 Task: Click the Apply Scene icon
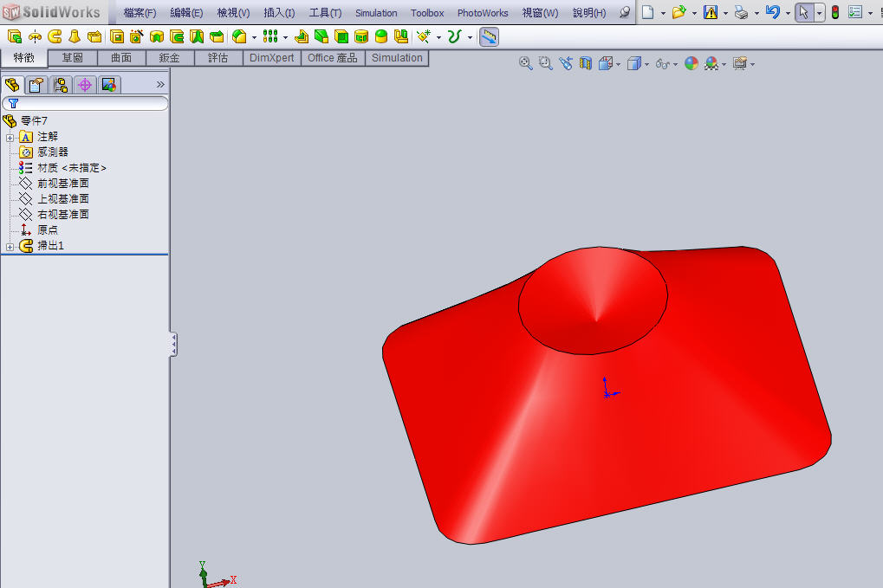point(711,63)
